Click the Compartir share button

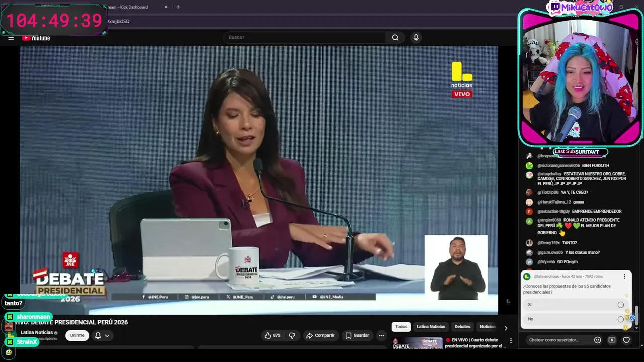tap(320, 335)
